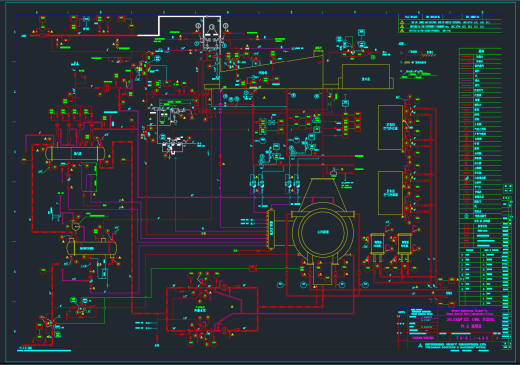This screenshot has width=520, height=365.
Task: Click the drawing number in the title block
Action: (472, 338)
